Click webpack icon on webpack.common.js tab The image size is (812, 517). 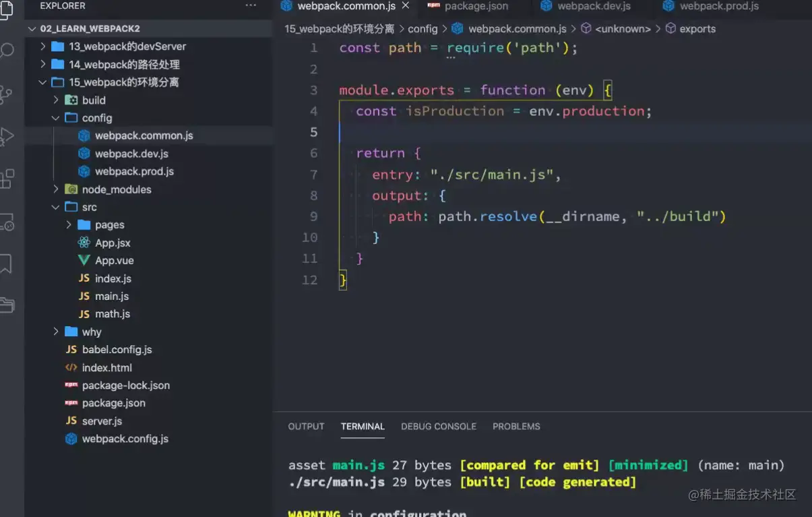point(286,5)
